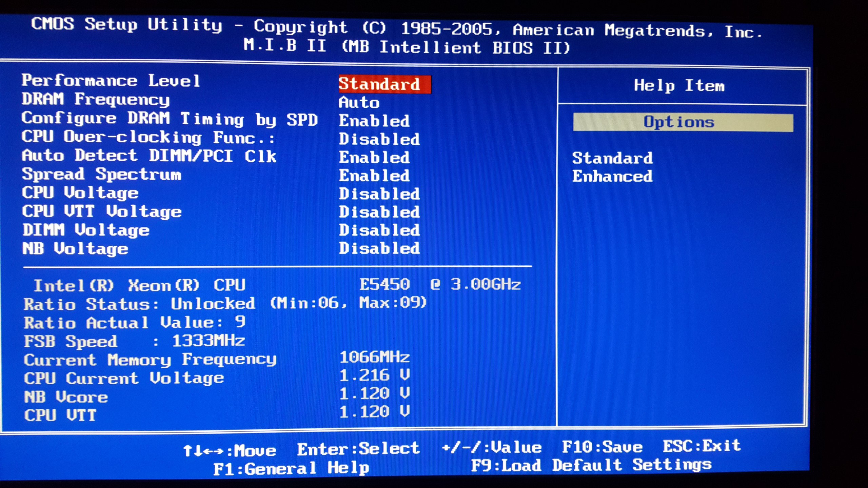The image size is (868, 488).
Task: Toggle Configure DRAM Timing by SPD value
Action: [x=374, y=121]
